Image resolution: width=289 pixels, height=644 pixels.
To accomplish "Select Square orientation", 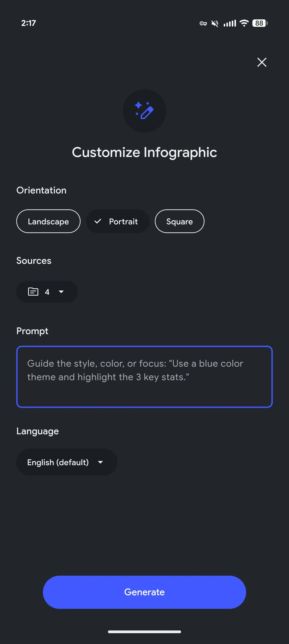I will 179,221.
